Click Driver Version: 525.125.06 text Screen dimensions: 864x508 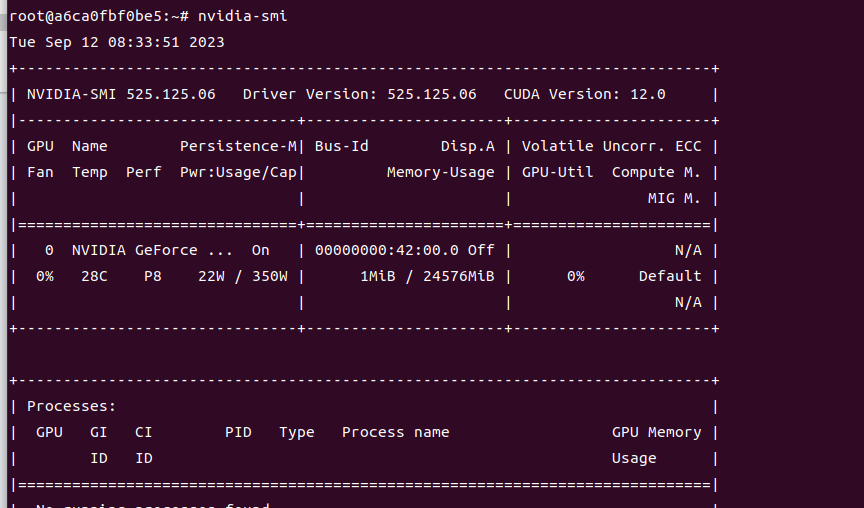point(359,94)
